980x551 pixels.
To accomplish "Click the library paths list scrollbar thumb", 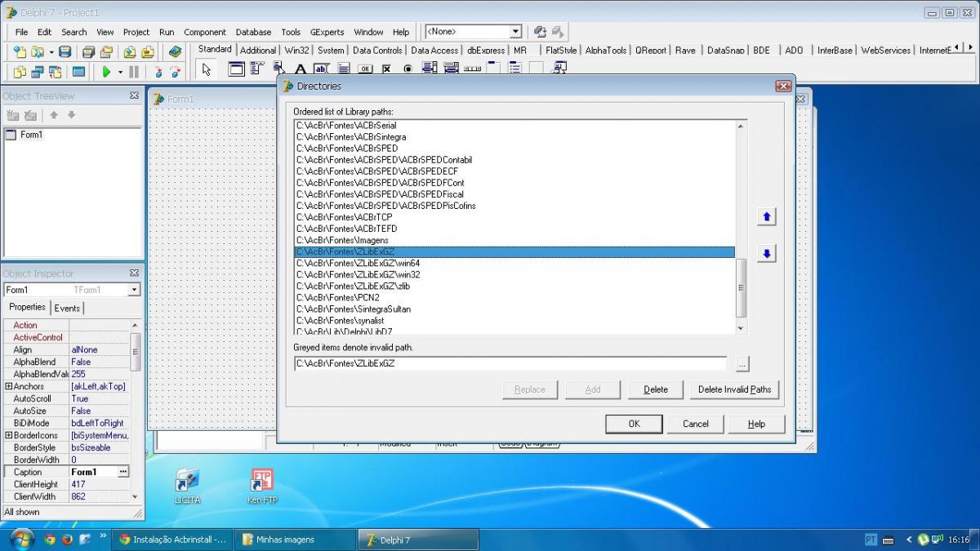I will pyautogui.click(x=741, y=287).
